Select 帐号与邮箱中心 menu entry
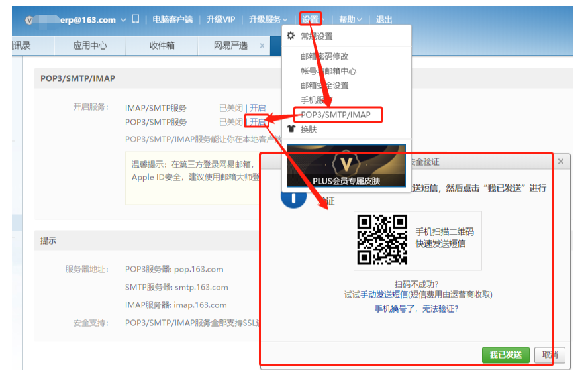Viewport: 588px width, 387px height. pyautogui.click(x=328, y=71)
